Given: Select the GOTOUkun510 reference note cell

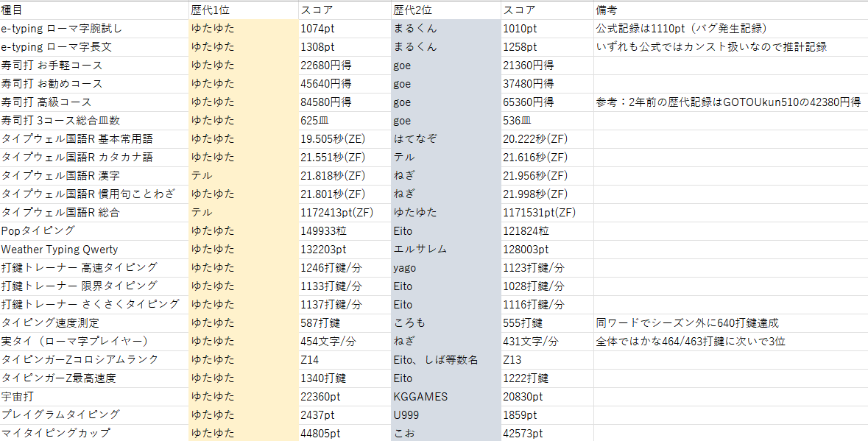Looking at the screenshot, I should [x=731, y=102].
